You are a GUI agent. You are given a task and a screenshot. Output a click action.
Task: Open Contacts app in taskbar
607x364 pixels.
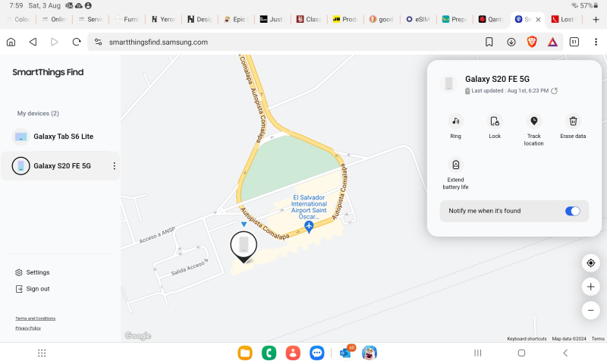pyautogui.click(x=293, y=353)
